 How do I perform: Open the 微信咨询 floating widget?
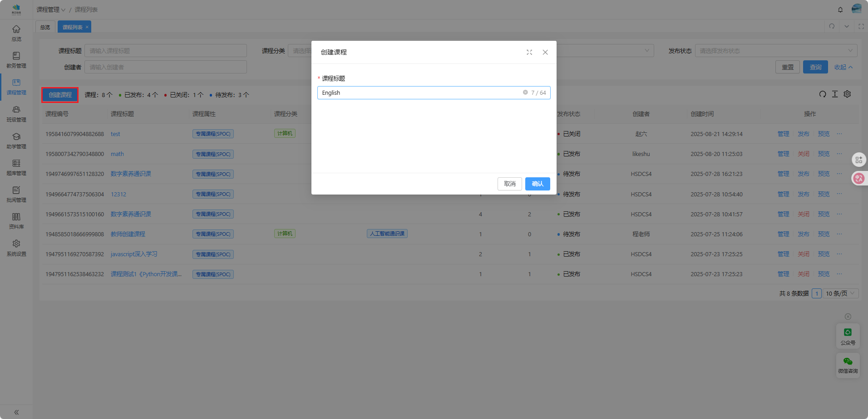(x=848, y=365)
